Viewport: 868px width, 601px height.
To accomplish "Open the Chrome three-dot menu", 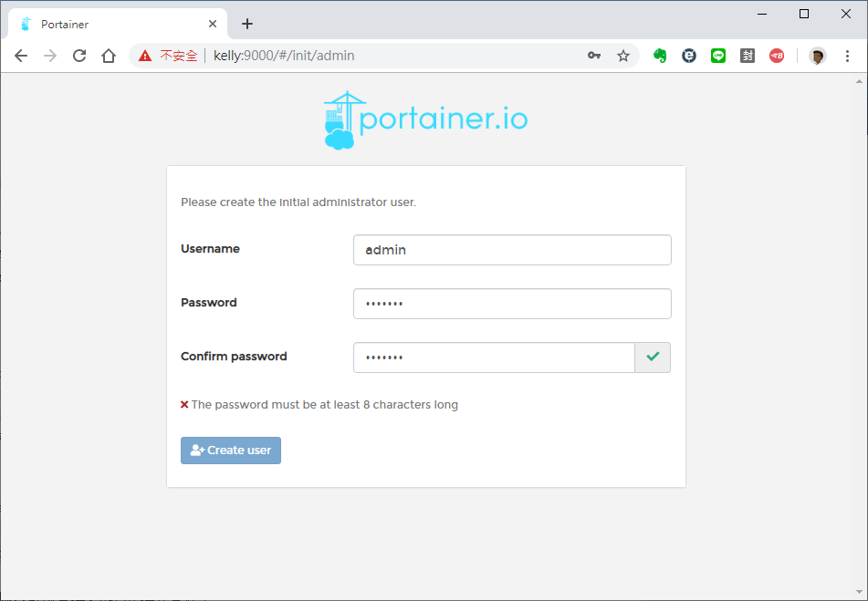I will [x=847, y=56].
